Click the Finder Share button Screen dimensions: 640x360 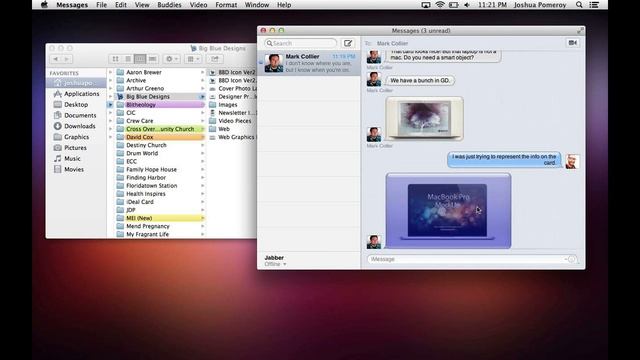[214, 59]
